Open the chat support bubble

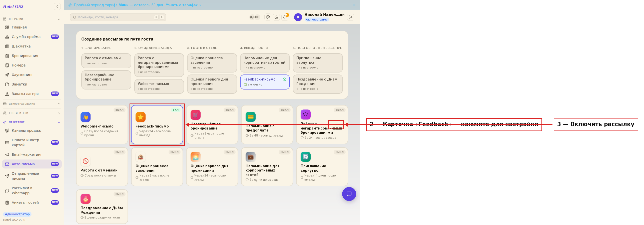[x=349, y=194]
